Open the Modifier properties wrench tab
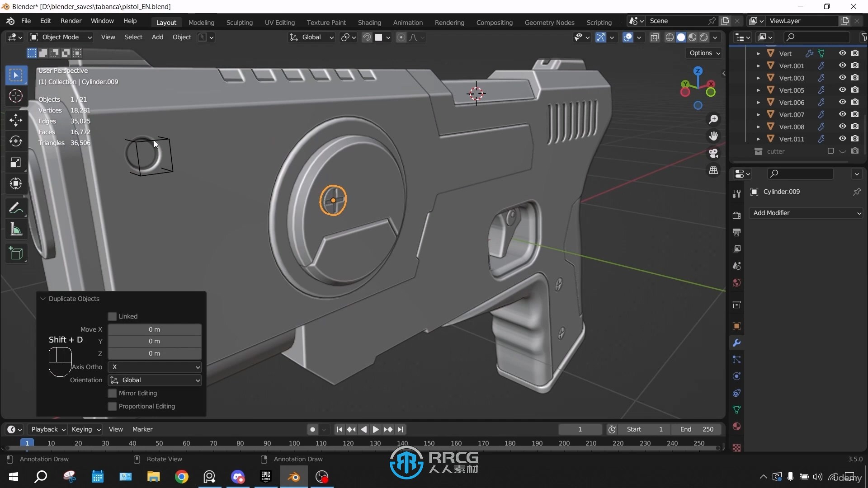 736,343
